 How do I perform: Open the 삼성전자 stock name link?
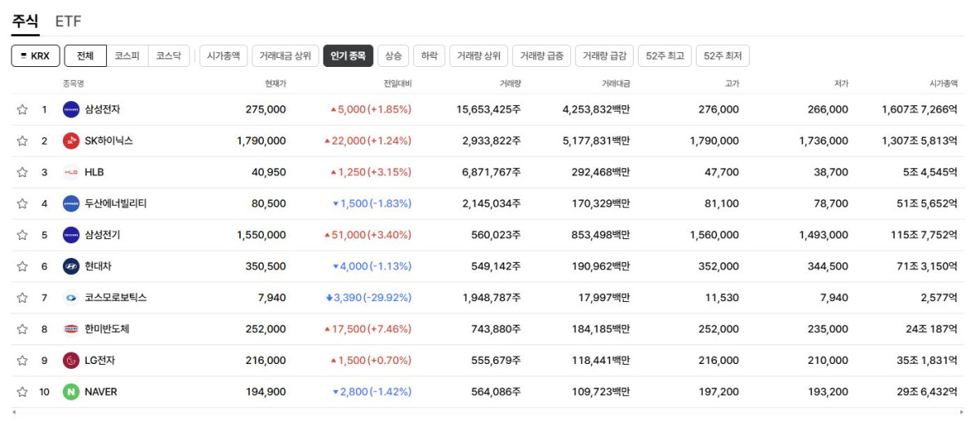103,109
